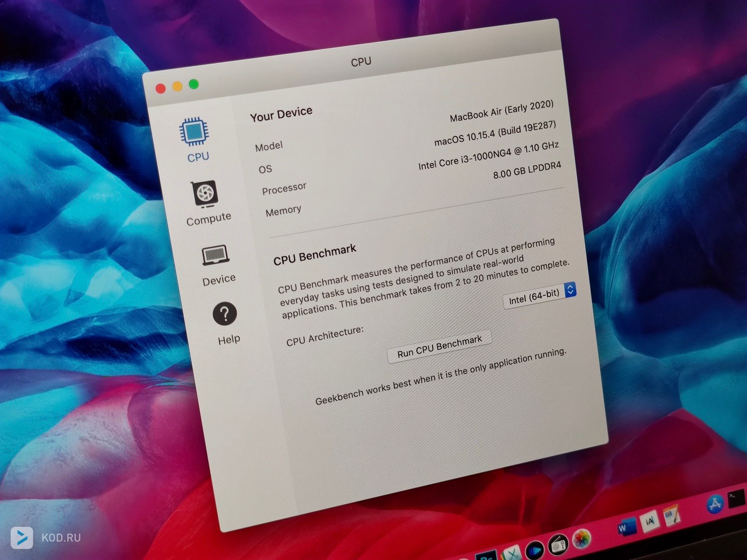Open Terminal from the Dock
Screen dimensions: 747x560
coord(736,498)
